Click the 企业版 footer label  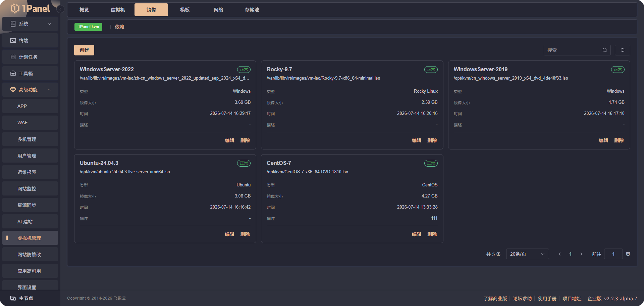(x=594, y=299)
